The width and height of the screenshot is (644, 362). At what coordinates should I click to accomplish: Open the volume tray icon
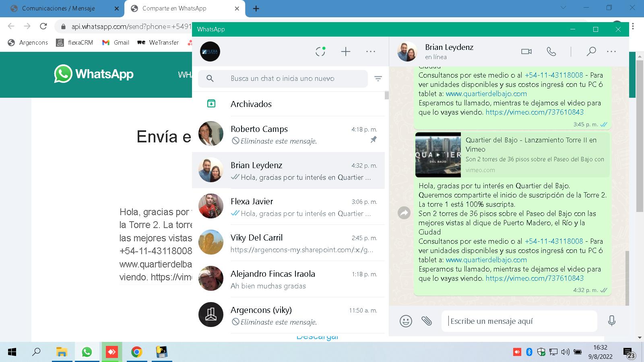(565, 352)
